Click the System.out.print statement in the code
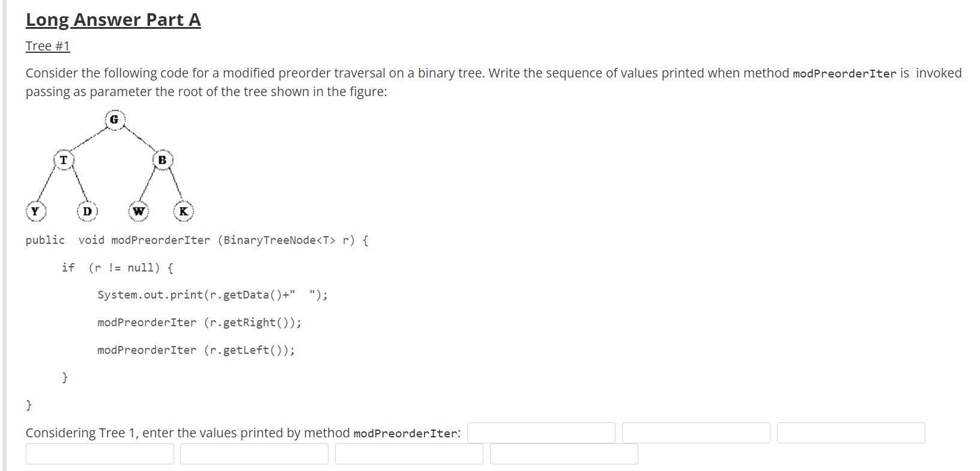Image resolution: width=980 pixels, height=471 pixels. (x=212, y=294)
